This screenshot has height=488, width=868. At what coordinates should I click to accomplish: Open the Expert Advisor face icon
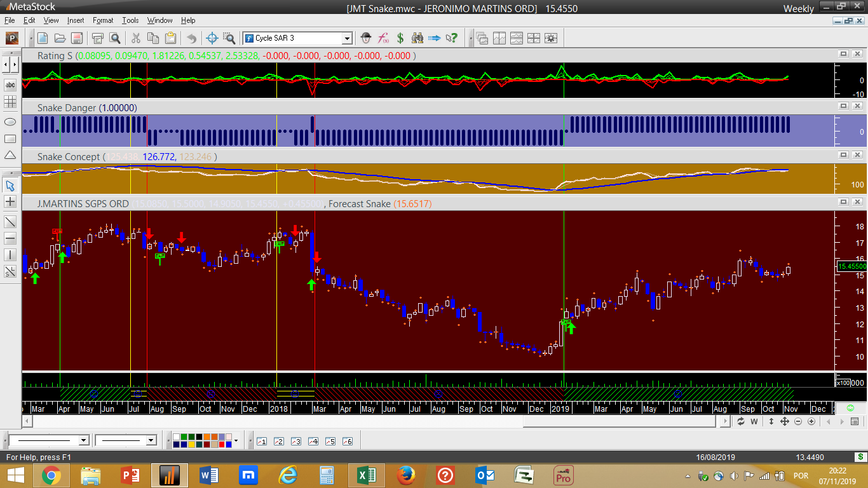pyautogui.click(x=366, y=38)
